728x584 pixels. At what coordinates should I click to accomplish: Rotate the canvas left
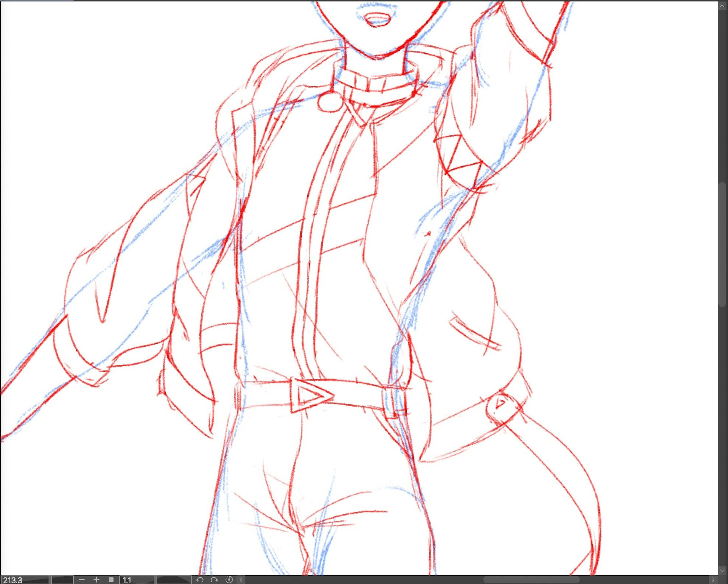(200, 580)
